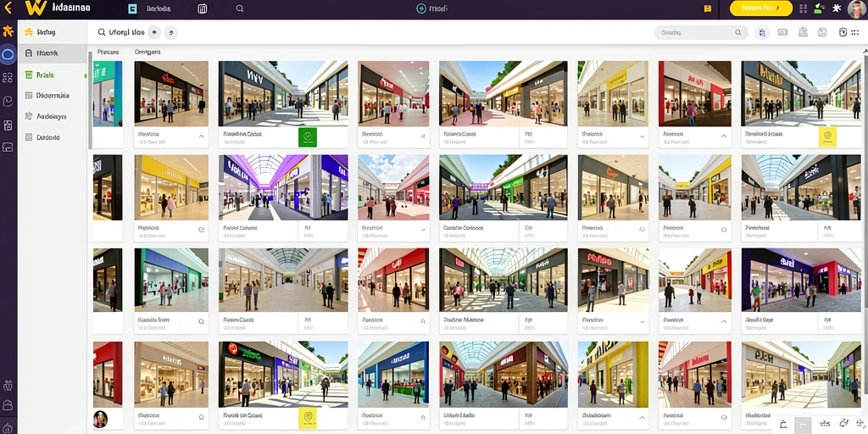Click the yellow bookmark icon in the top bar
The height and width of the screenshot is (434, 868).
tap(708, 8)
